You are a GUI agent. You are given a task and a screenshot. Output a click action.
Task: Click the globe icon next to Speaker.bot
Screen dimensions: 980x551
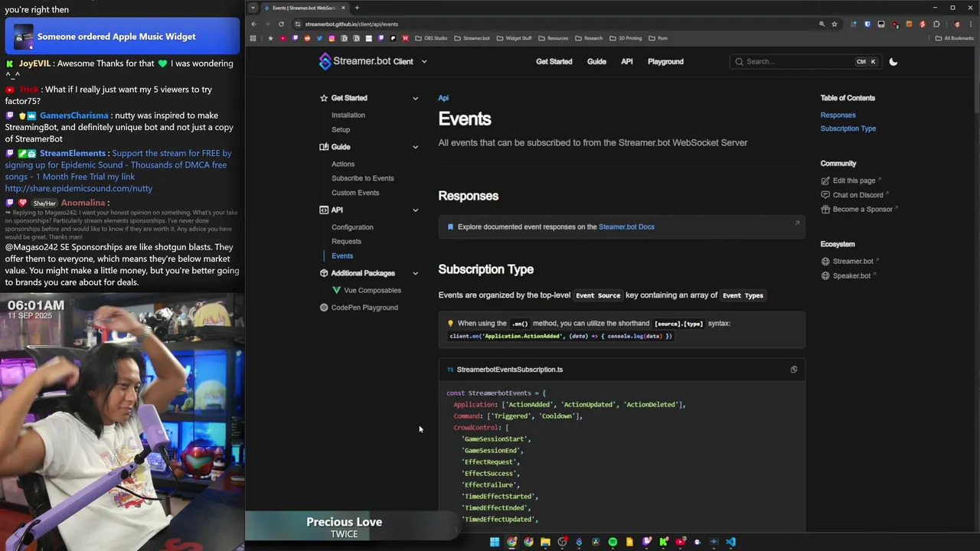click(x=825, y=275)
